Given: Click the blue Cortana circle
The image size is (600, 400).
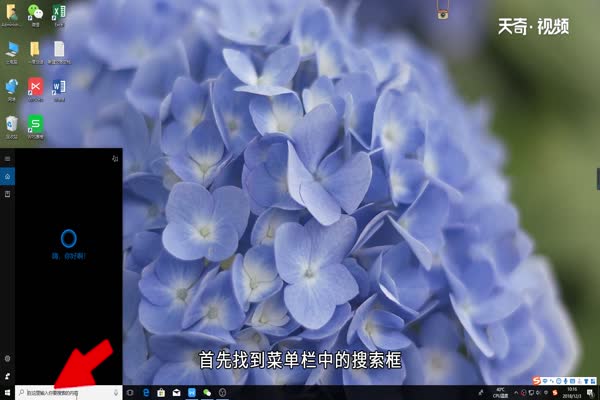Looking at the screenshot, I should 68,238.
